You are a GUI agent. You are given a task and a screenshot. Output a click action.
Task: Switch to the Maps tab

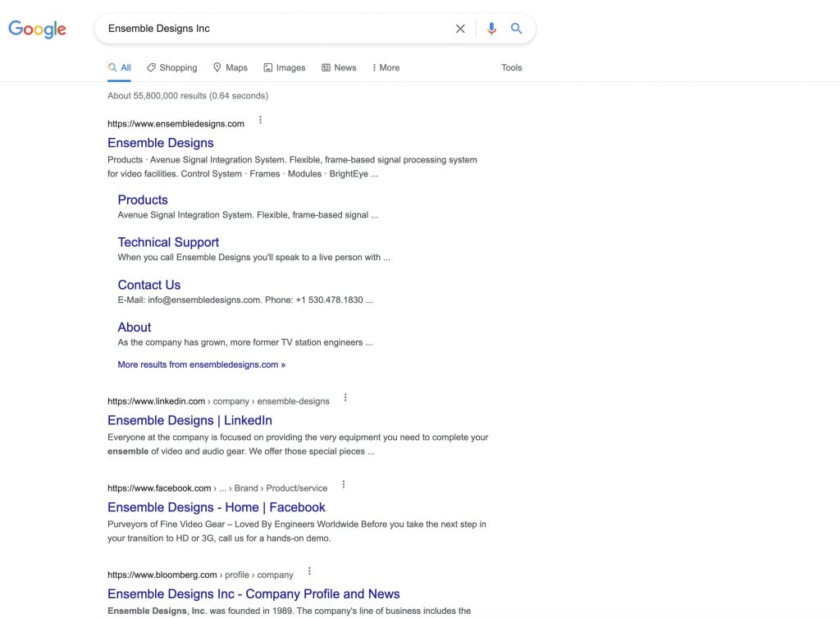[x=231, y=67]
